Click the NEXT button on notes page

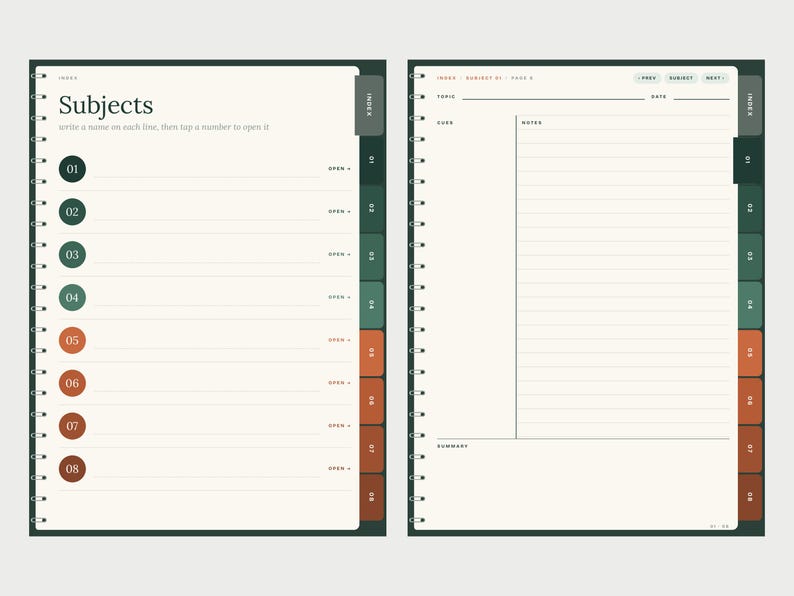point(715,78)
